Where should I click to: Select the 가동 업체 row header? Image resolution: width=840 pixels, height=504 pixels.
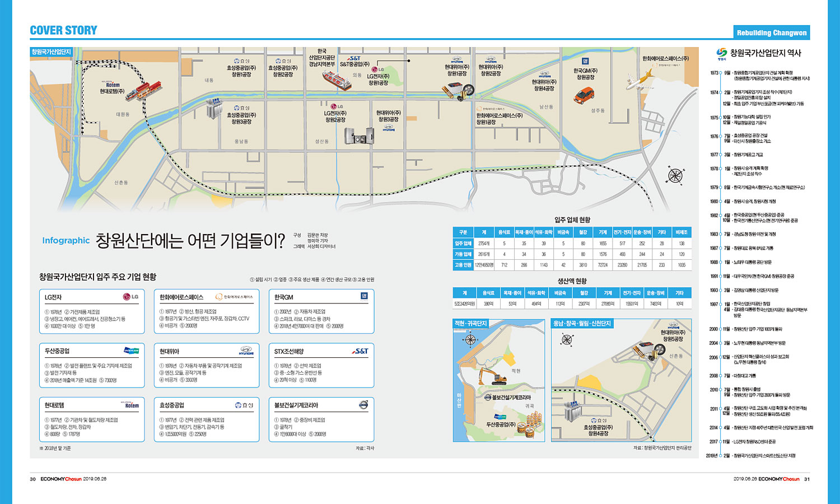463,254
